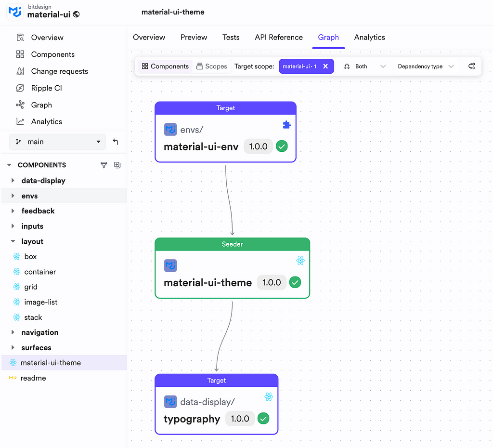Expand the data-display folder
The image size is (493, 448).
(x=13, y=181)
